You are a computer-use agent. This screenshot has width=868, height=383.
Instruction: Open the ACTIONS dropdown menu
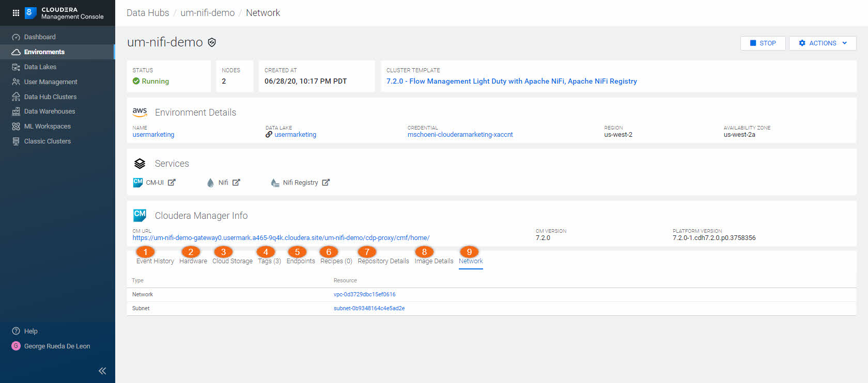(823, 43)
